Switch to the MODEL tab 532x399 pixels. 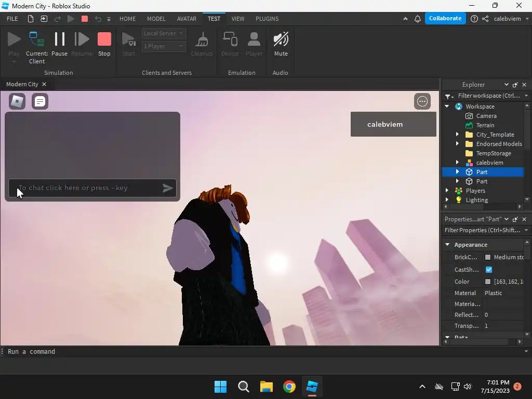point(156,19)
